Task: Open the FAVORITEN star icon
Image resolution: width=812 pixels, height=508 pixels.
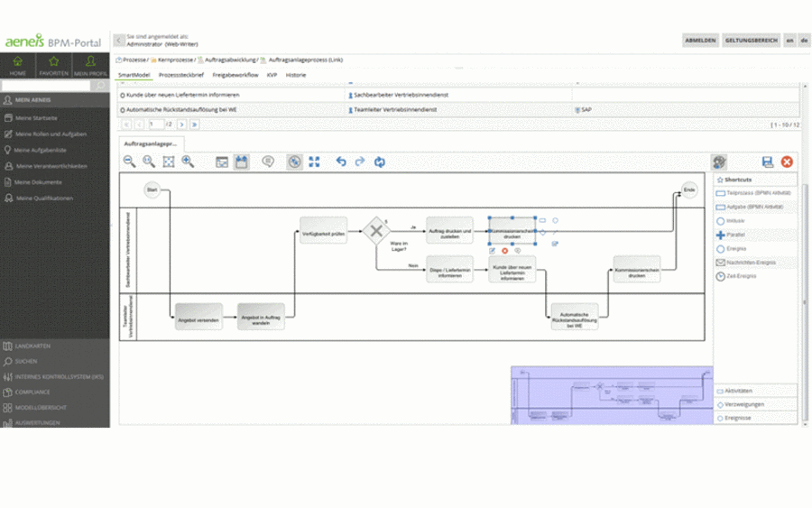Action: [54, 66]
